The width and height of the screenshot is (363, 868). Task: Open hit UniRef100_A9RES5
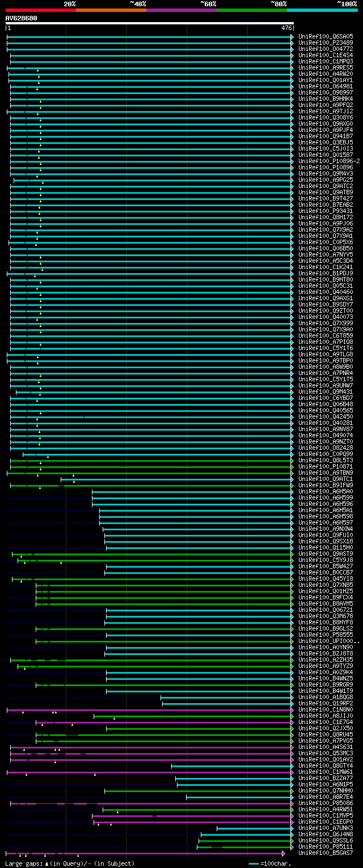coord(326,67)
